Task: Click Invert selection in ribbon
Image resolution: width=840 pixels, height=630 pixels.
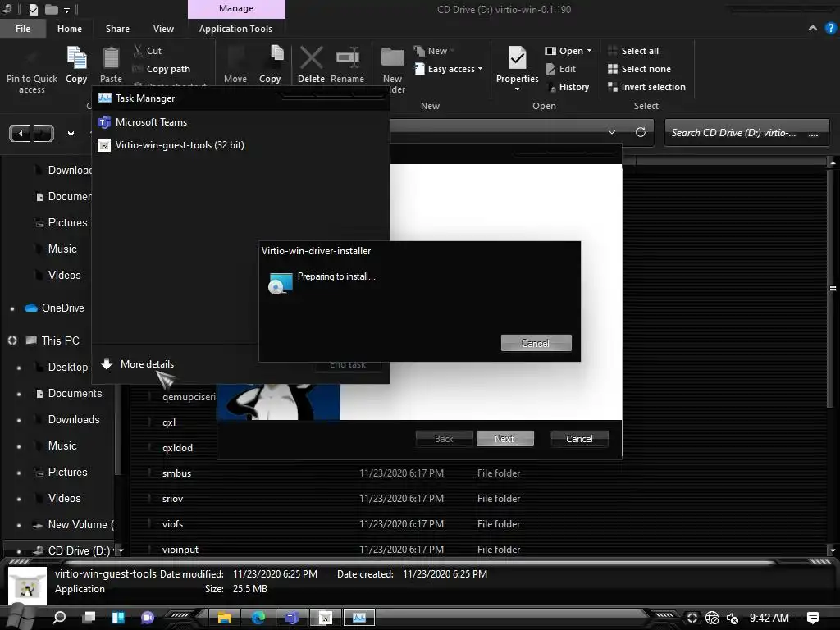Action: [x=646, y=87]
